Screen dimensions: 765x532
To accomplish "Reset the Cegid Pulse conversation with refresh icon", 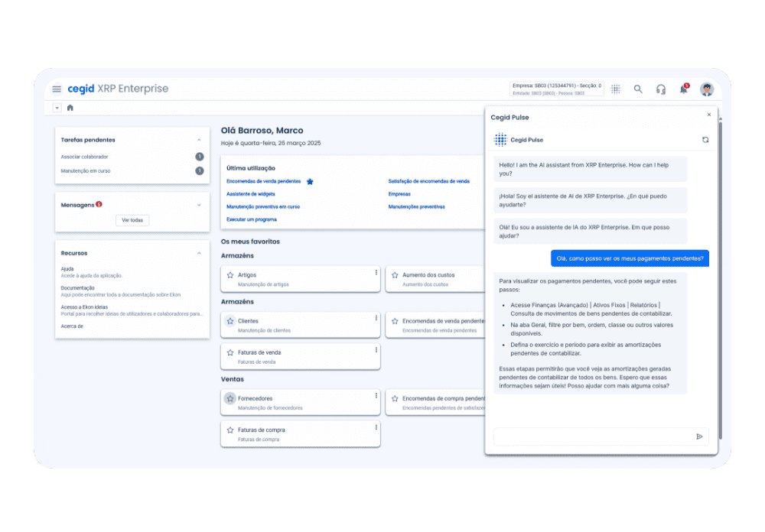I will (x=705, y=140).
